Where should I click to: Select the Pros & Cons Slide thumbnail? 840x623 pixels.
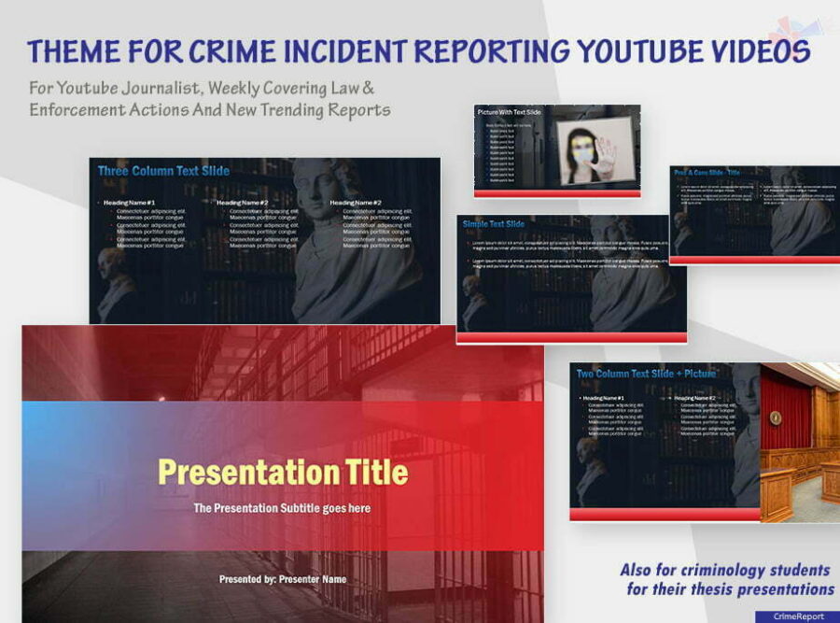(753, 215)
